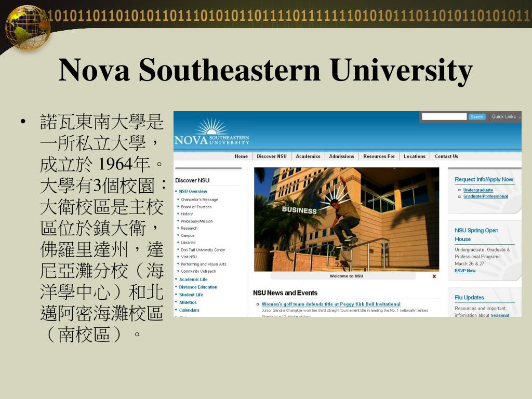Open the Contact Us menu
The image size is (532, 399).
tap(446, 156)
